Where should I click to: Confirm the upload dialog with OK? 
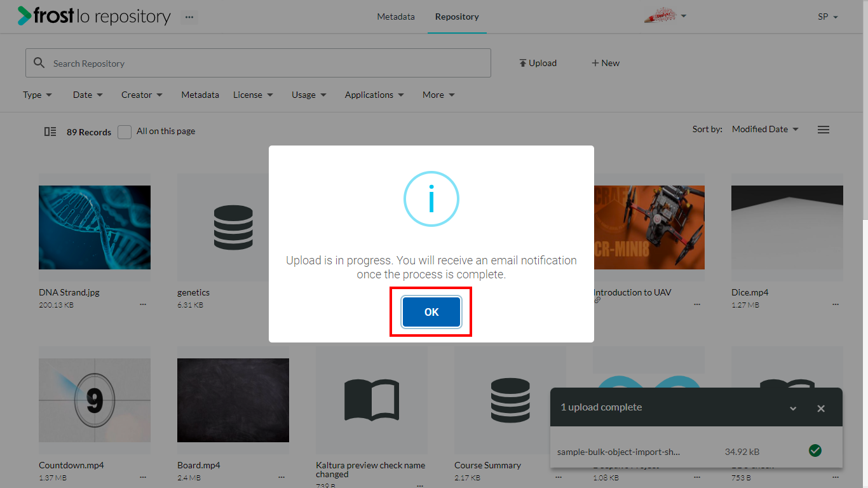click(x=431, y=312)
